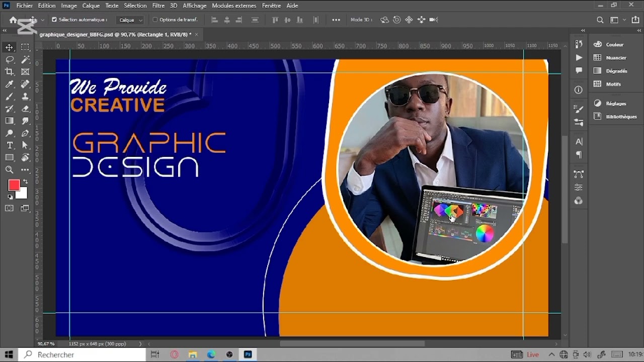Select the Brush tool

[10, 97]
